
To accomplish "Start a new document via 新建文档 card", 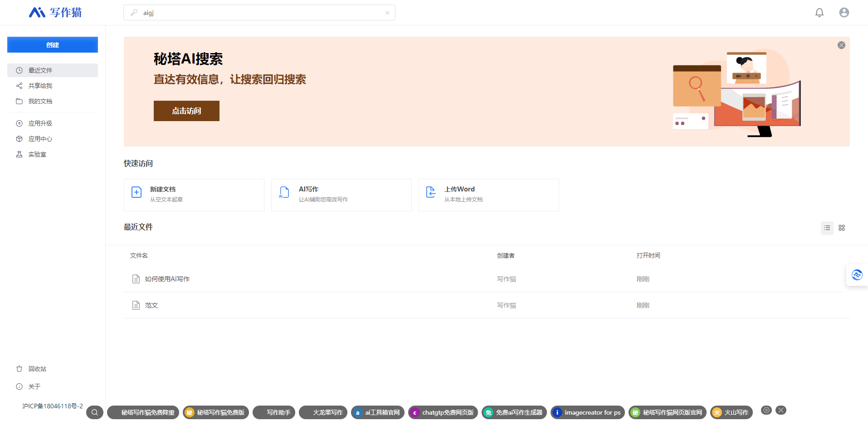I will [194, 195].
